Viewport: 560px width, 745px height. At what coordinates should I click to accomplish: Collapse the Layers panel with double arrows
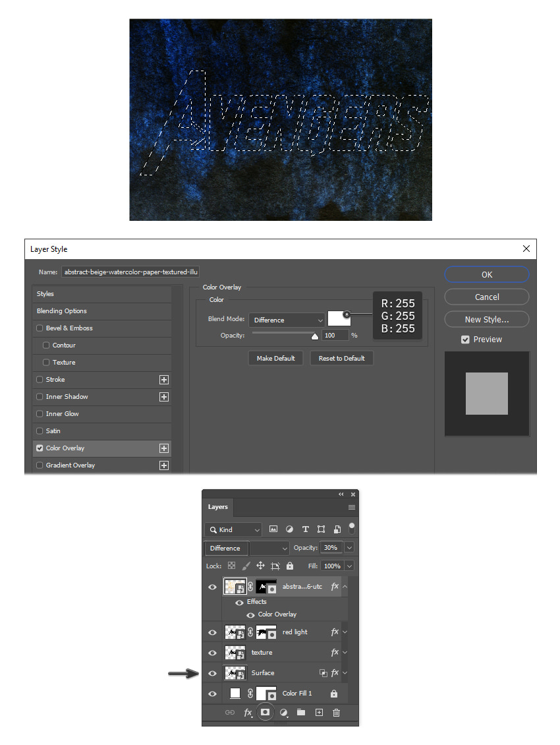click(x=341, y=494)
